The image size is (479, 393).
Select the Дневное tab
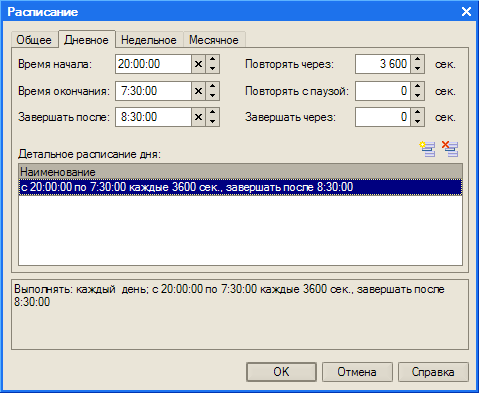(x=87, y=40)
